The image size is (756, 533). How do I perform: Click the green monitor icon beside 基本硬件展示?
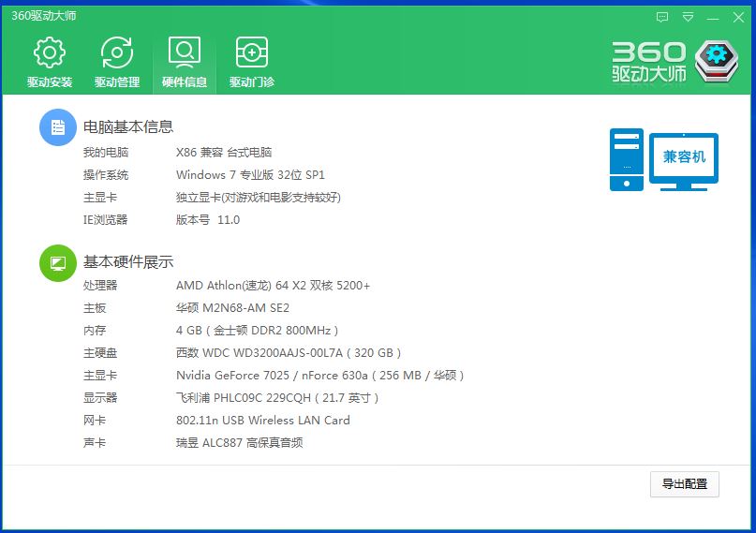pyautogui.click(x=57, y=262)
